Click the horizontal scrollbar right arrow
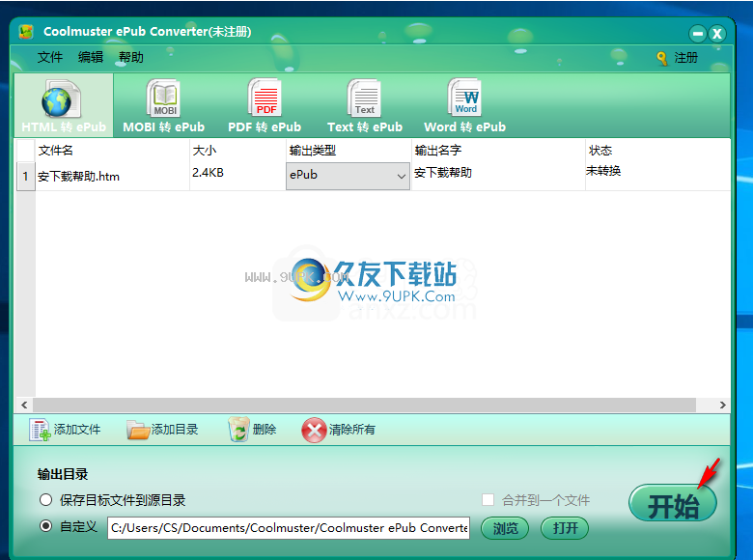 click(x=722, y=406)
